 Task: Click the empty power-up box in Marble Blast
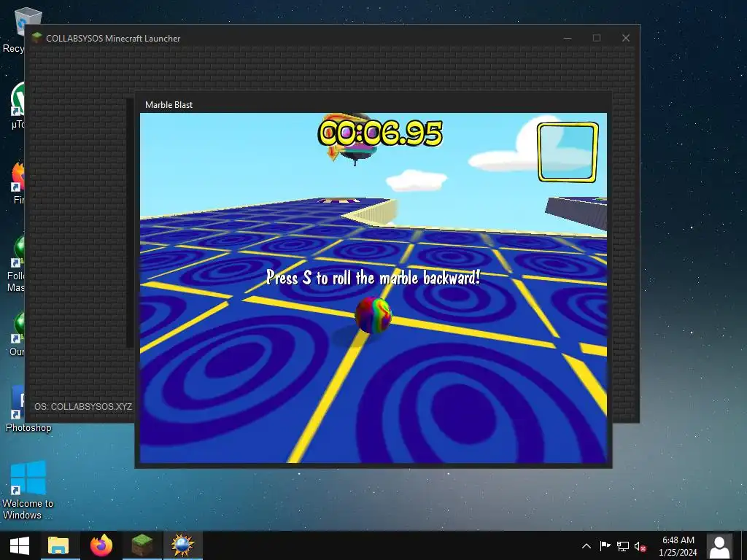click(x=568, y=152)
